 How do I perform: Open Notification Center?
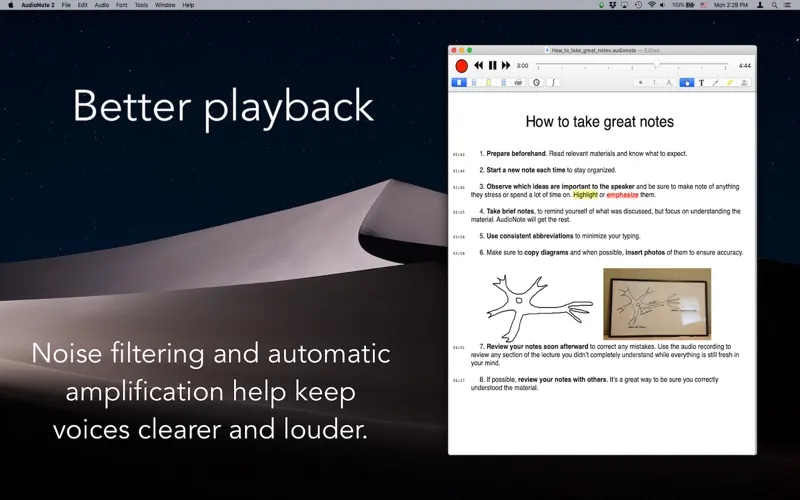[x=789, y=5]
